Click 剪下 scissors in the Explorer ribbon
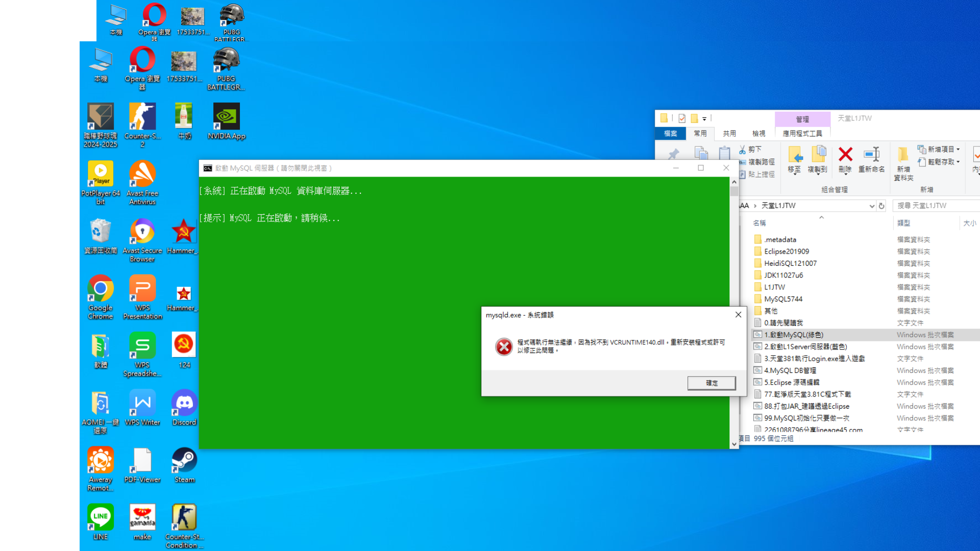 pyautogui.click(x=751, y=149)
